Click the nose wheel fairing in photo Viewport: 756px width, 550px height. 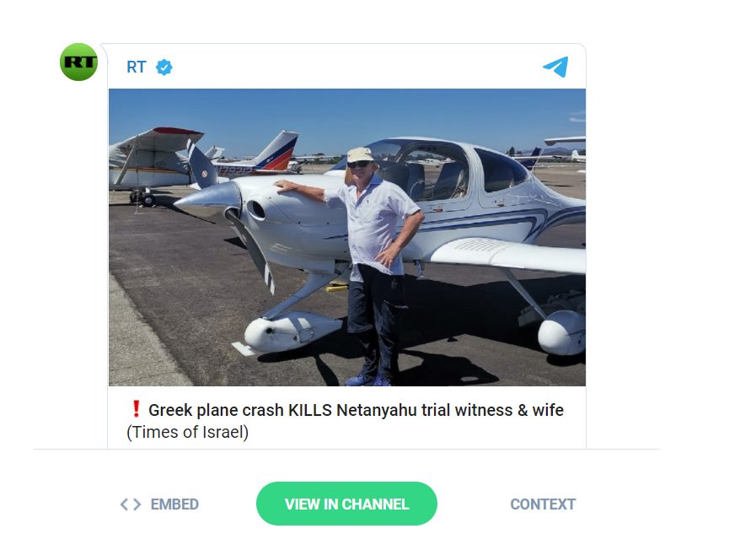click(x=282, y=331)
